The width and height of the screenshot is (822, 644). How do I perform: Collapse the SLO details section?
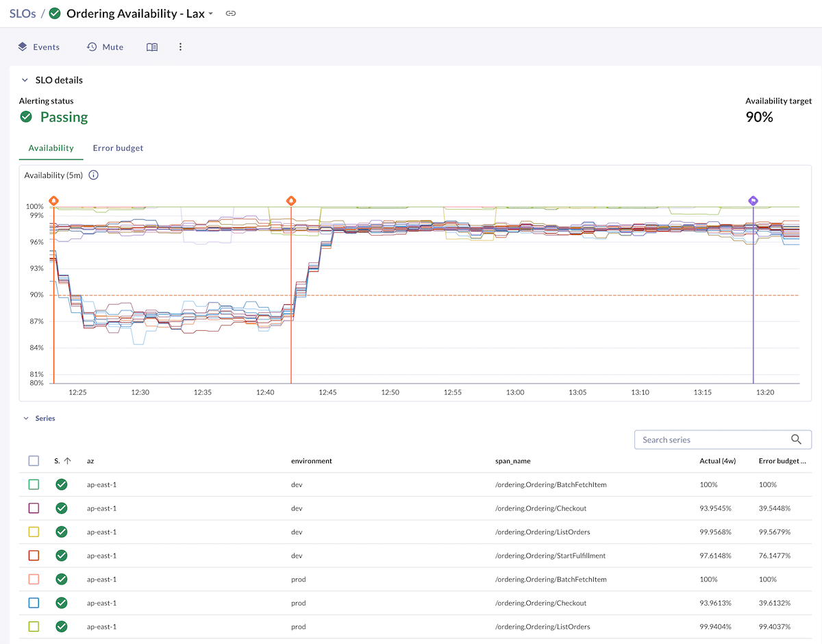pyautogui.click(x=25, y=79)
